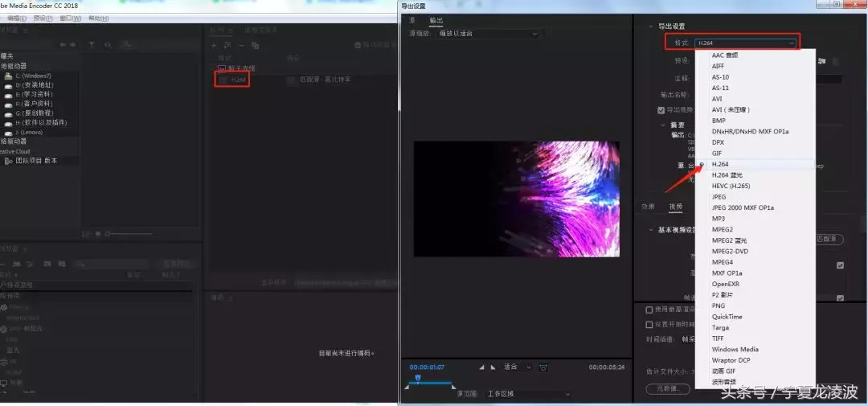Toggle upper match-source checkbox in video settings
The height and width of the screenshot is (406, 868).
click(x=841, y=265)
